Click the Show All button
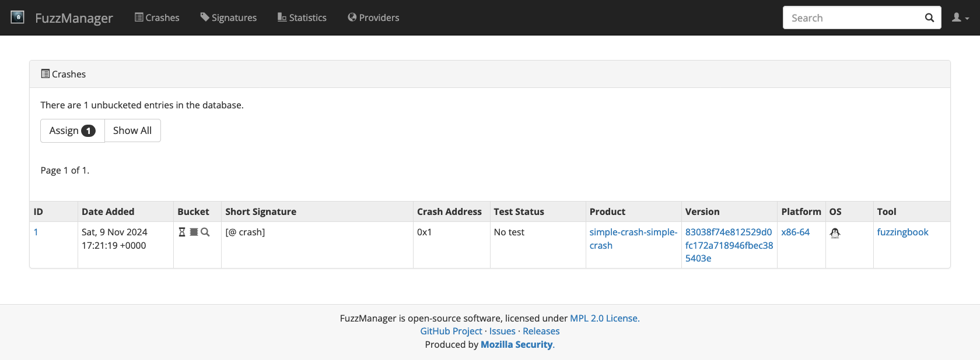Image resolution: width=980 pixels, height=360 pixels. point(132,130)
